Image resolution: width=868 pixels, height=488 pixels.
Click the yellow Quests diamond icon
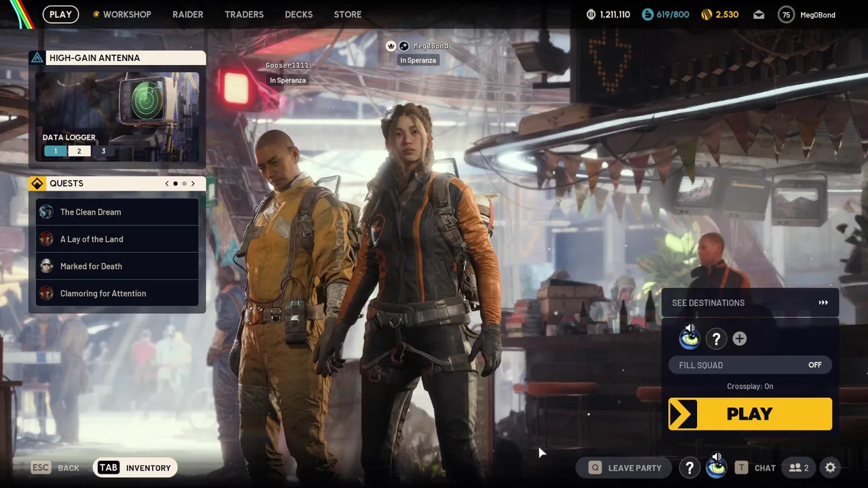[37, 184]
